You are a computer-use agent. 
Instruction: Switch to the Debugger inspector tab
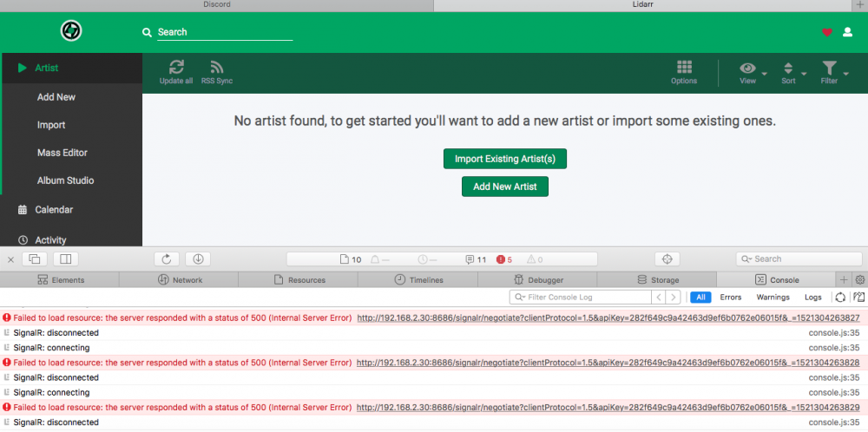538,280
